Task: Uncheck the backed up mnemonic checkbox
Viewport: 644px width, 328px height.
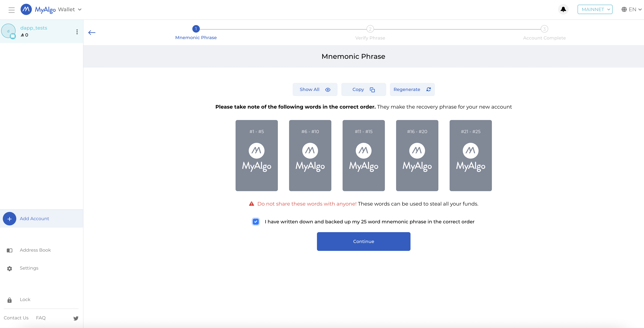Action: point(256,222)
